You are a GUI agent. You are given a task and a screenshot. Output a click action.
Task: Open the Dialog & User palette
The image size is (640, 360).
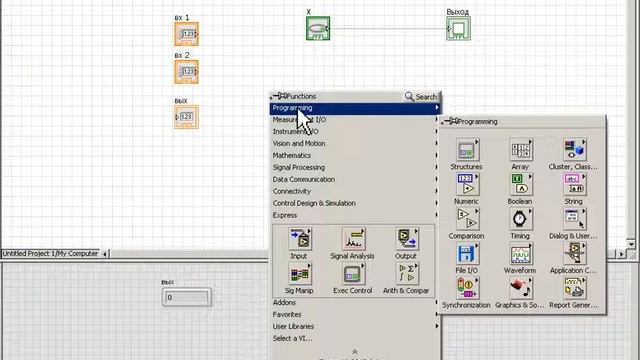tap(574, 219)
